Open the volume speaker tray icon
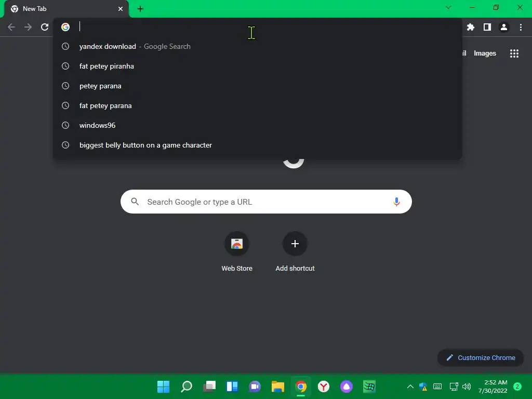This screenshot has width=532, height=399. (467, 387)
